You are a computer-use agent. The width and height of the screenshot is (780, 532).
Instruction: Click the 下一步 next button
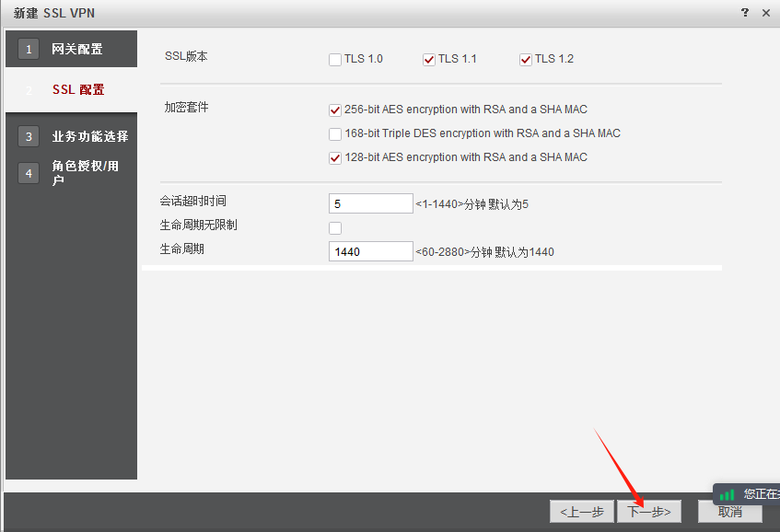pyautogui.click(x=649, y=511)
